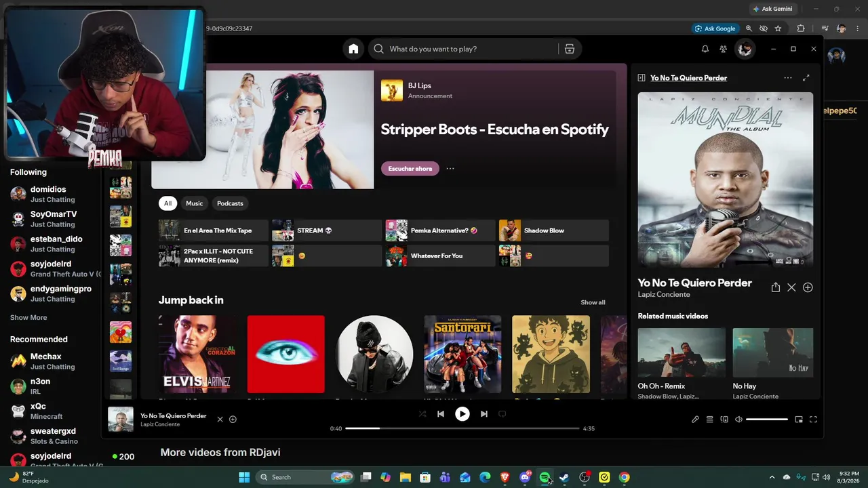Open the Miniplayer from the player bar

point(799,420)
